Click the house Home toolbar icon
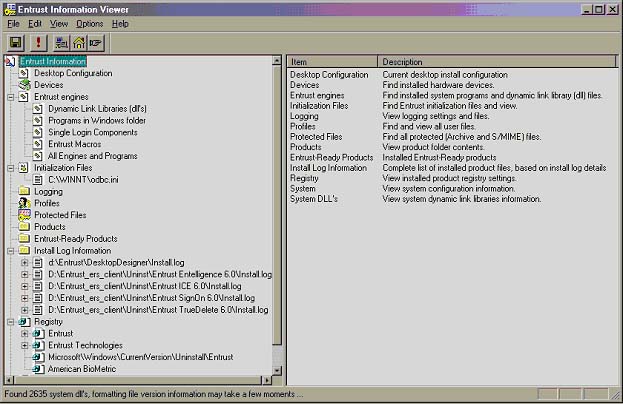The width and height of the screenshot is (623, 404). [79, 42]
